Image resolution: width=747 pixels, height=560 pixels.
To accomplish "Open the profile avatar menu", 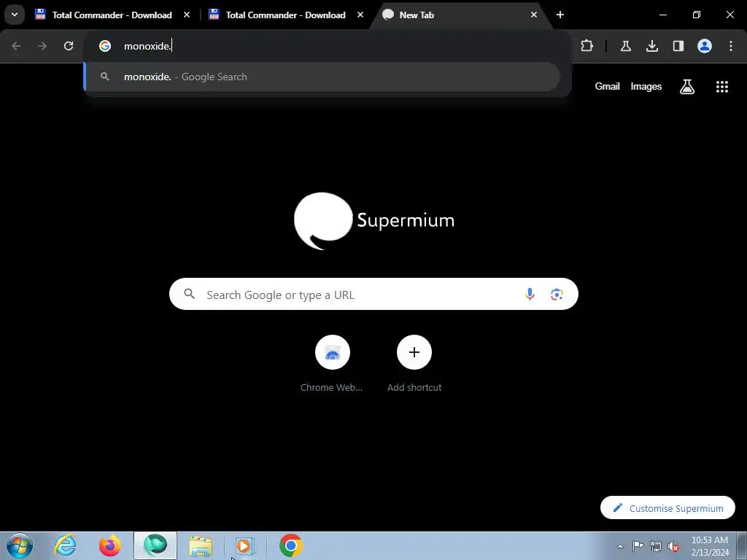I will pos(705,46).
